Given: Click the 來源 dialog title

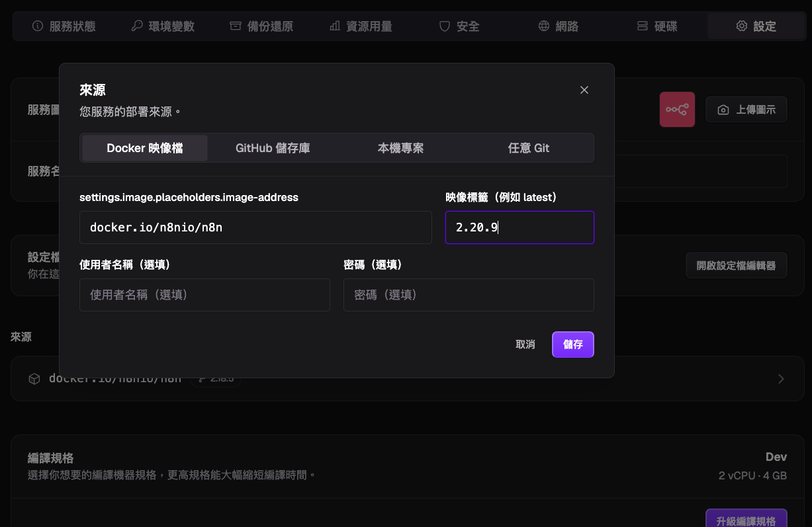Looking at the screenshot, I should pyautogui.click(x=93, y=90).
